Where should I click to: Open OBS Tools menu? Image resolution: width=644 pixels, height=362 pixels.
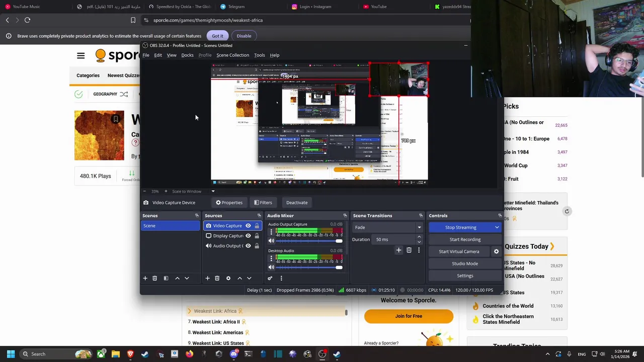point(259,55)
